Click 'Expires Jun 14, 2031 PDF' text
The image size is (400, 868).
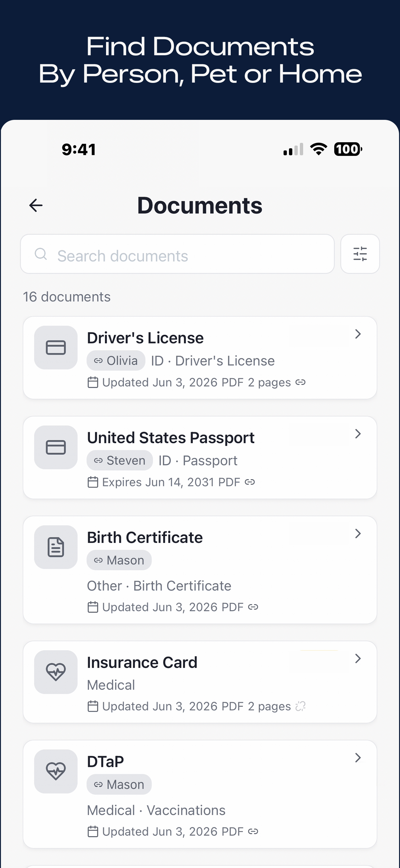pos(171,482)
